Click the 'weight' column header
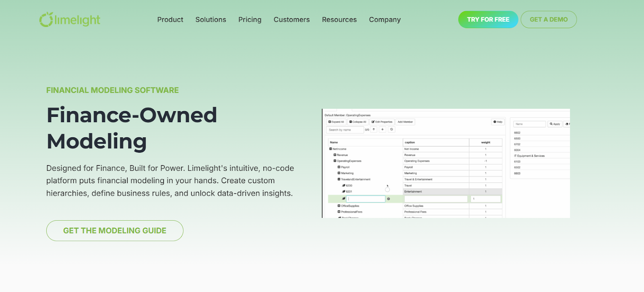This screenshot has height=292, width=644. [x=486, y=142]
